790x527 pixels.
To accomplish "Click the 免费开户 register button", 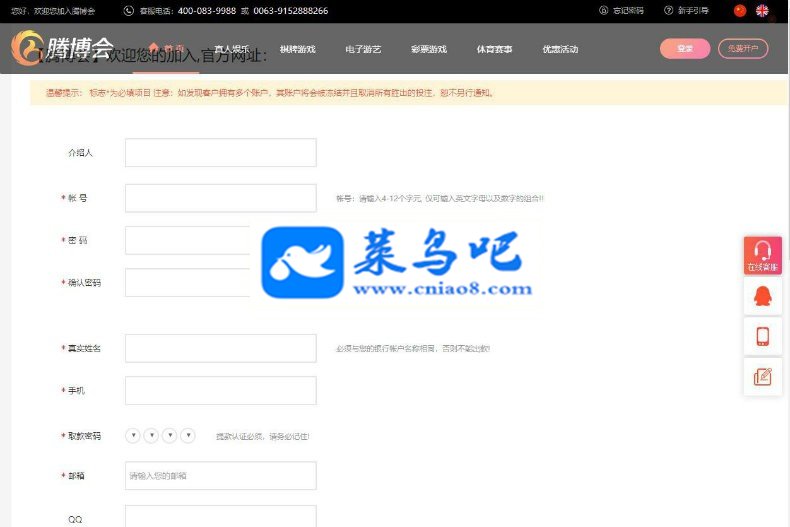I will click(x=743, y=48).
